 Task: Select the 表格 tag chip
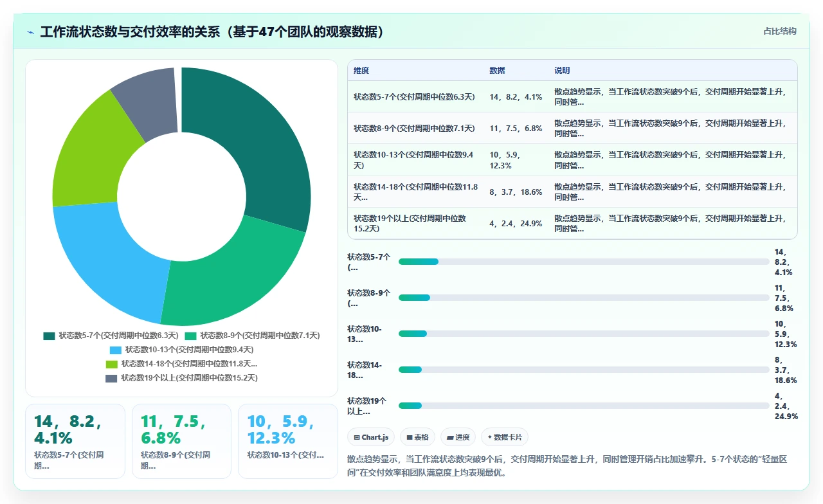pyautogui.click(x=417, y=437)
